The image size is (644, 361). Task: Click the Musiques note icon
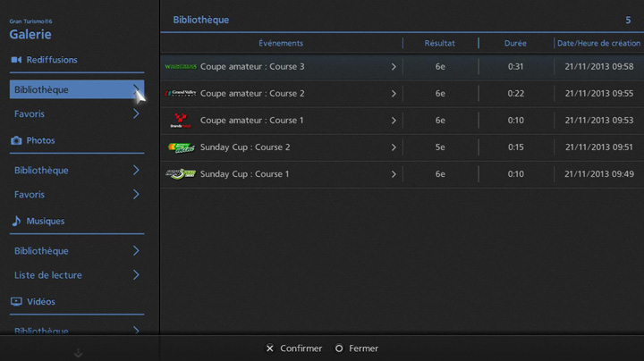point(16,221)
